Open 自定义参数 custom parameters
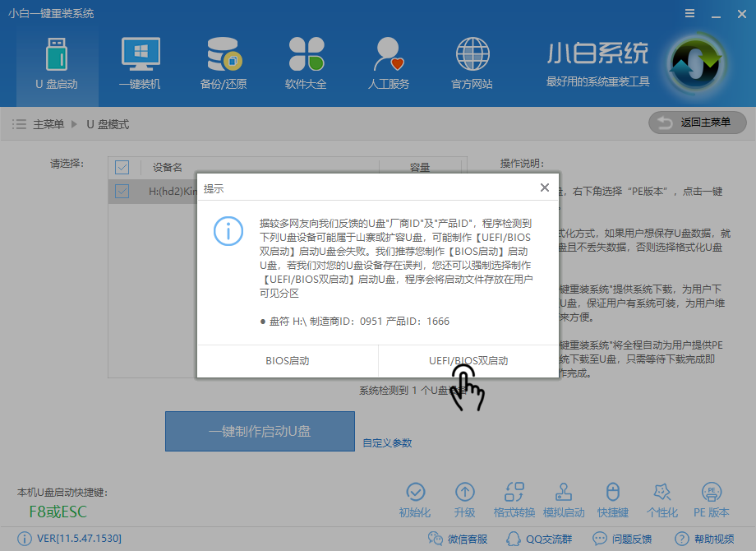Viewport: 756px width, 551px height. (387, 442)
